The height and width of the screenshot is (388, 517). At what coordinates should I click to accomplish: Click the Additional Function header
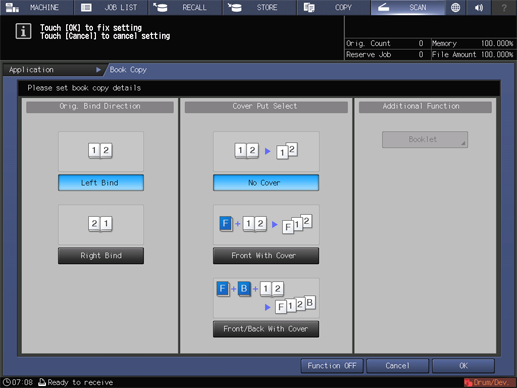point(425,107)
